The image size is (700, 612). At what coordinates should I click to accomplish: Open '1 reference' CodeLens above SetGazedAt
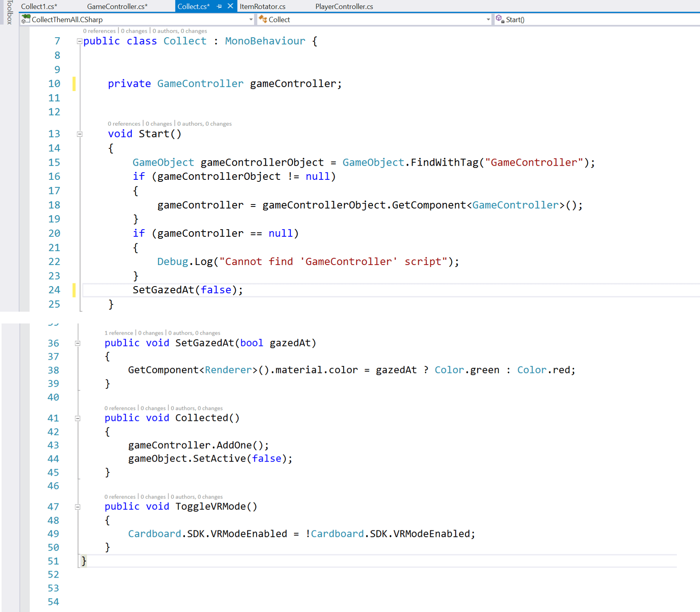pos(118,333)
